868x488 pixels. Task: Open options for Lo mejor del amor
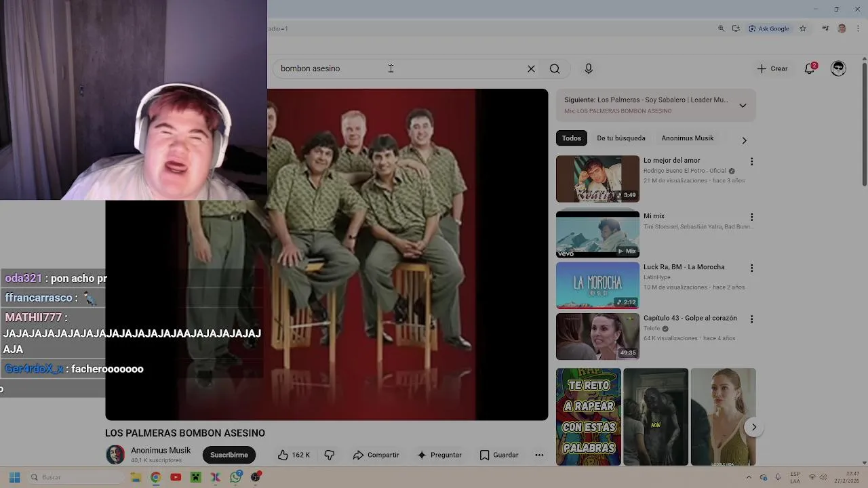click(x=751, y=162)
